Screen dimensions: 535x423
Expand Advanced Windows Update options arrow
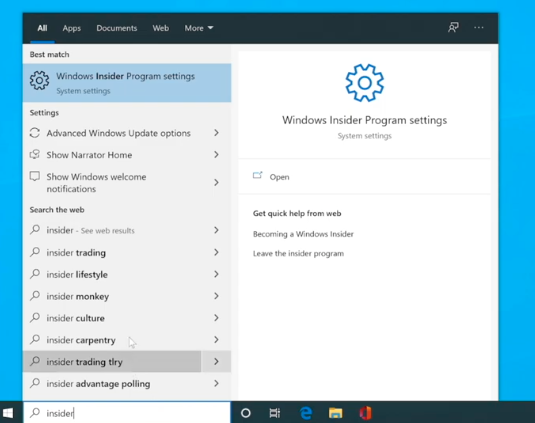click(x=216, y=133)
